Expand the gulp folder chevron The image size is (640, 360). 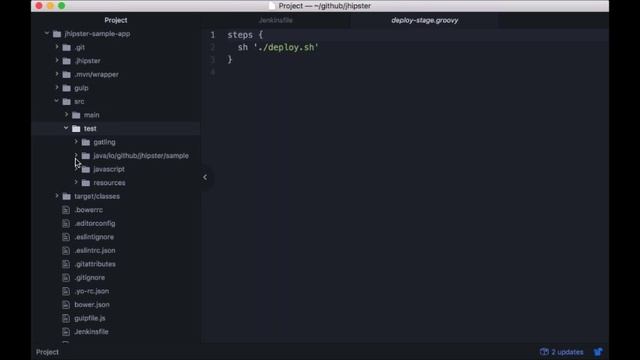tap(57, 87)
